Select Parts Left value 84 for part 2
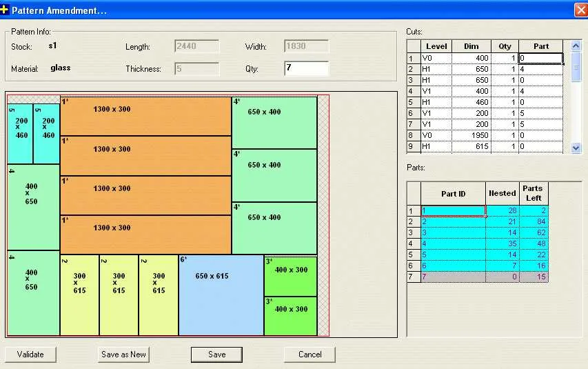Image resolution: width=588 pixels, height=369 pixels. (x=534, y=222)
